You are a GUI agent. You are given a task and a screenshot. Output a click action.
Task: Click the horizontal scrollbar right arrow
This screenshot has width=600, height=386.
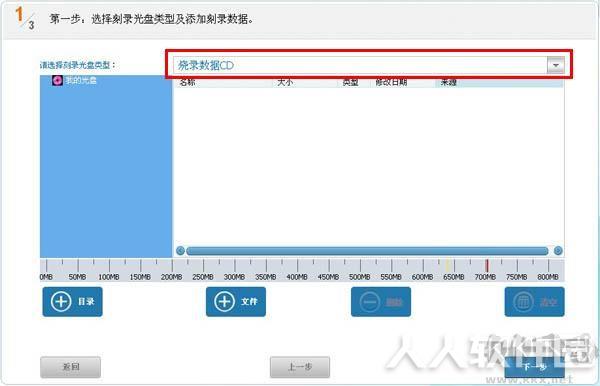558,251
